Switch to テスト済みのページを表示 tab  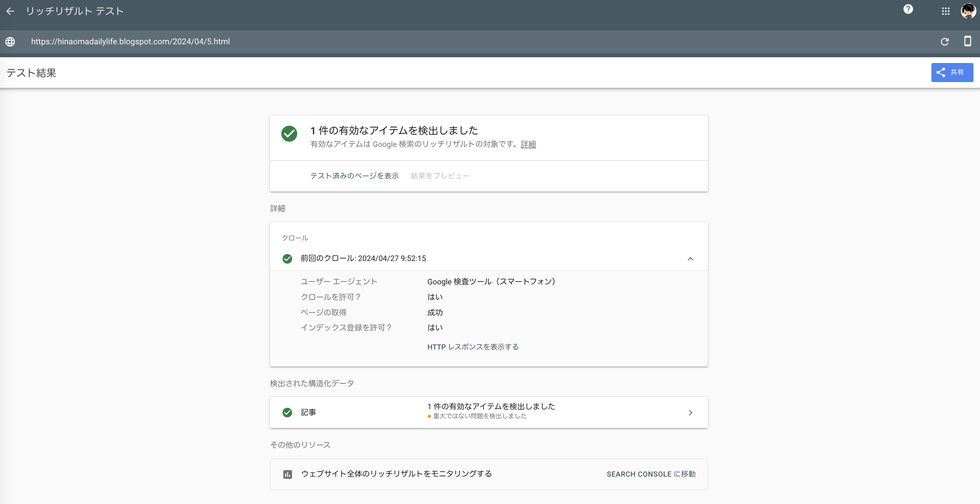pos(354,176)
